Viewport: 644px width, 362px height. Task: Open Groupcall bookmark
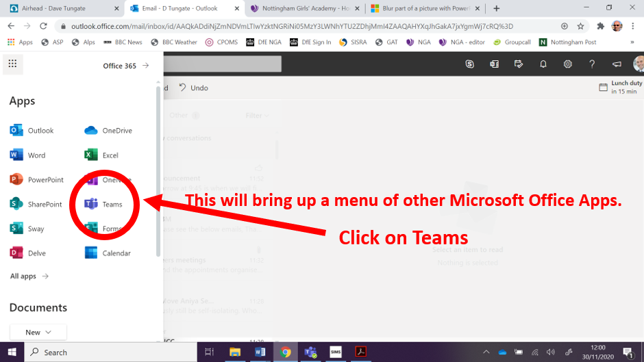coord(512,42)
